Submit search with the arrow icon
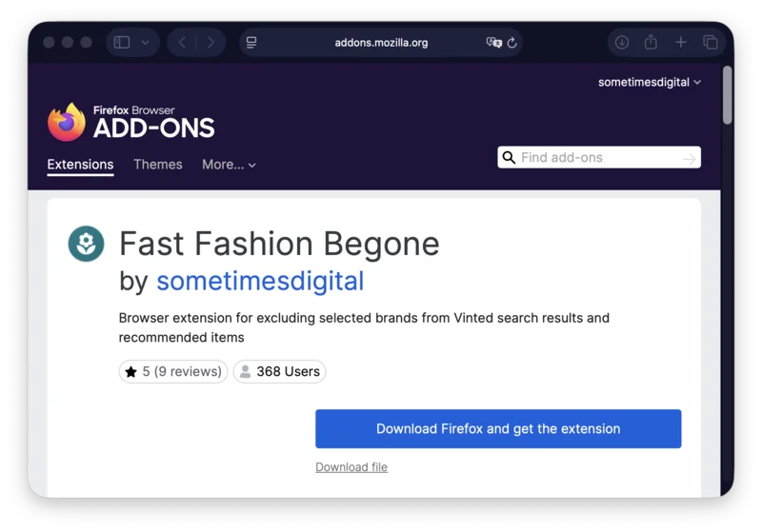 (x=689, y=158)
